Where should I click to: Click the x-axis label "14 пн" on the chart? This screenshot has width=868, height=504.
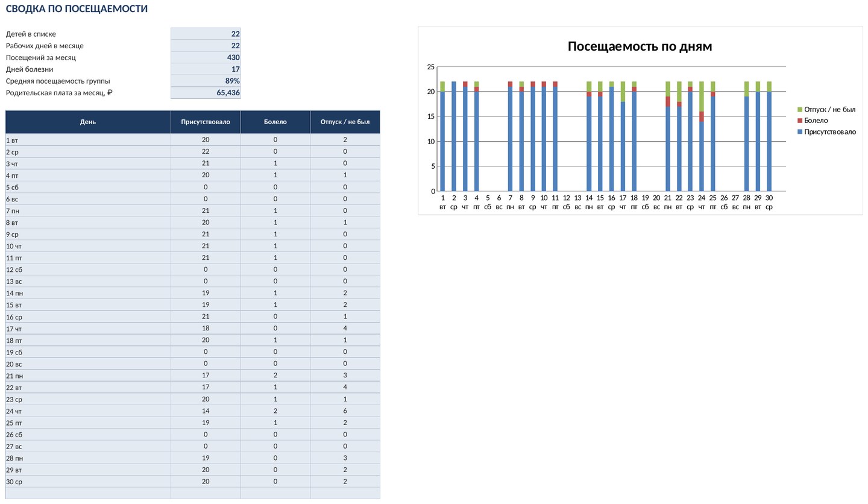(589, 202)
